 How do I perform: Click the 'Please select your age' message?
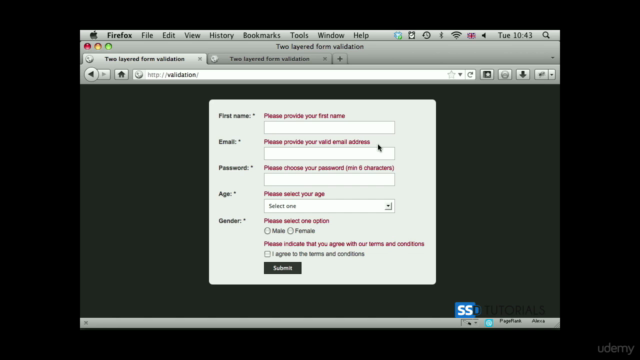pos(294,194)
